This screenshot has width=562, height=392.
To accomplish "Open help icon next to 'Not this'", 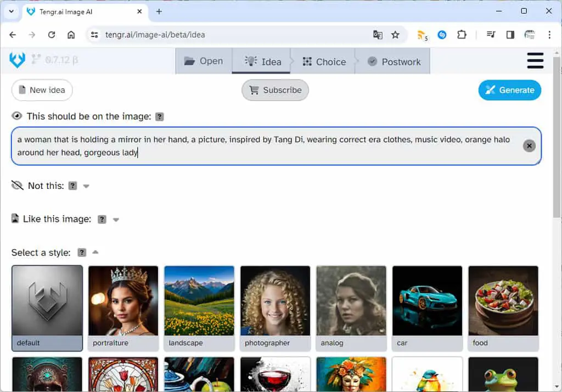I will point(73,186).
